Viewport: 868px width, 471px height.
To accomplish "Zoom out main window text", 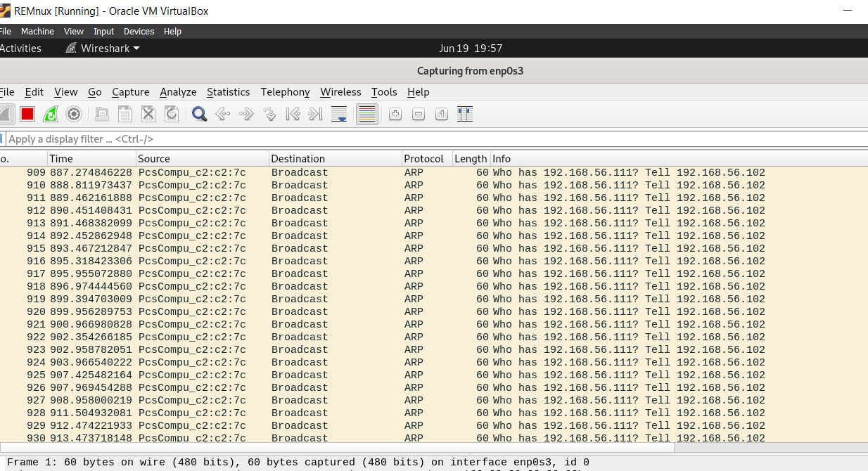I will click(x=419, y=114).
